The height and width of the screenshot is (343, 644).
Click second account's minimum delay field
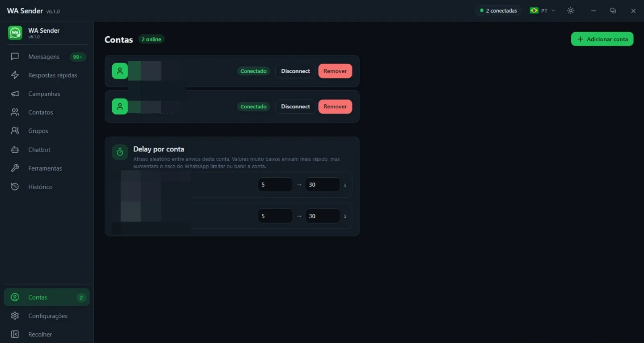pos(275,216)
